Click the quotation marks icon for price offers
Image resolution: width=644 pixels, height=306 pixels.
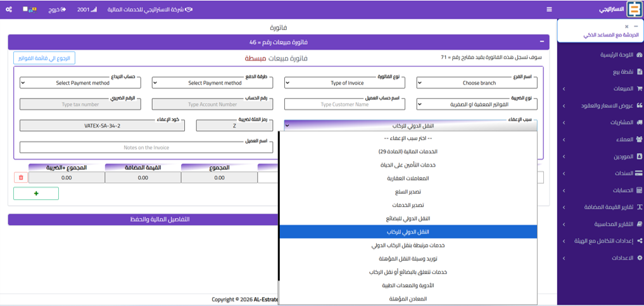[x=639, y=106]
